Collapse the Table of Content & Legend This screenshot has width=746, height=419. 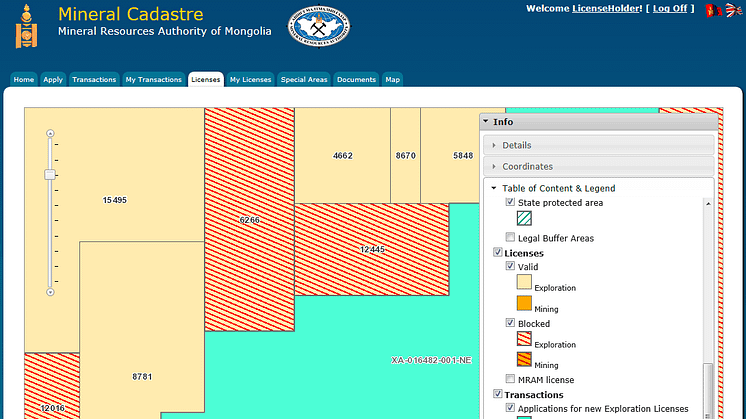493,188
